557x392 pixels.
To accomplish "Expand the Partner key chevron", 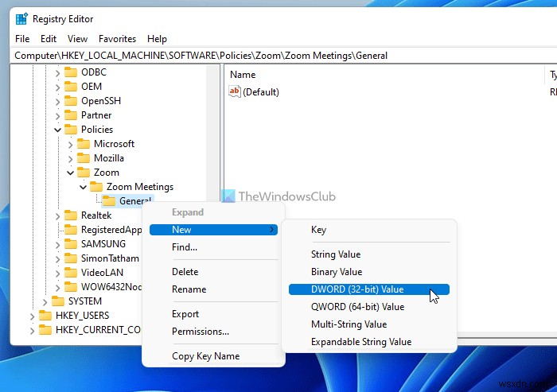I will click(x=57, y=116).
